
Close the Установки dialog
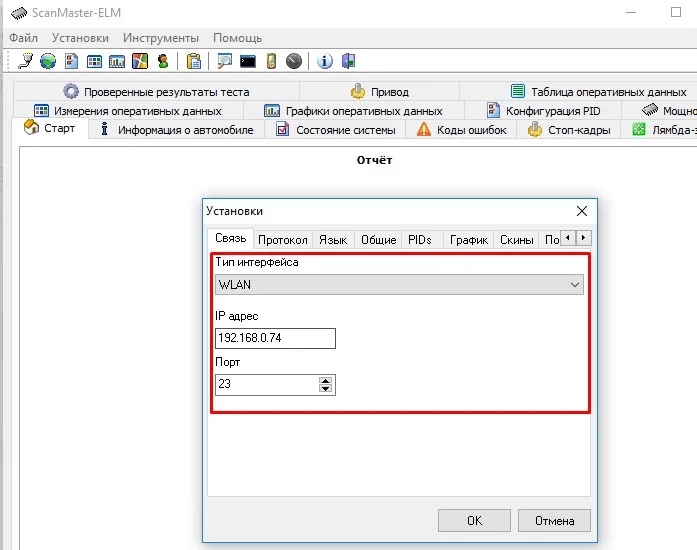point(582,211)
